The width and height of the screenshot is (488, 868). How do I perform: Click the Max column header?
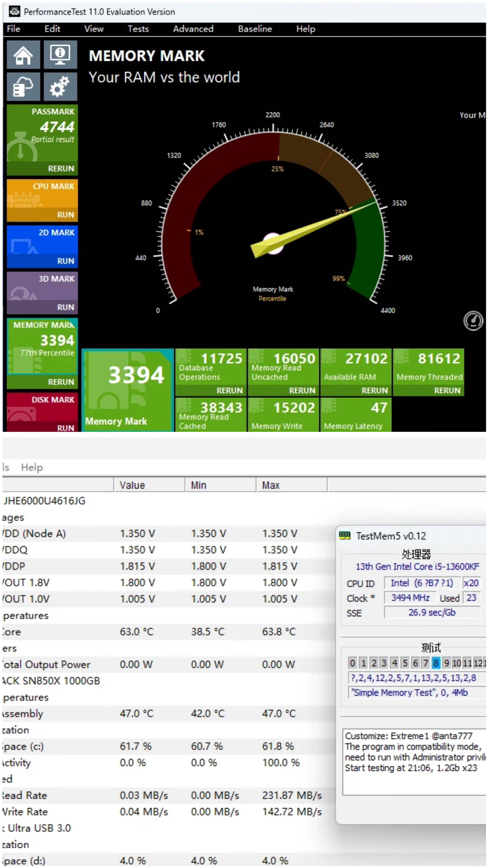292,485
